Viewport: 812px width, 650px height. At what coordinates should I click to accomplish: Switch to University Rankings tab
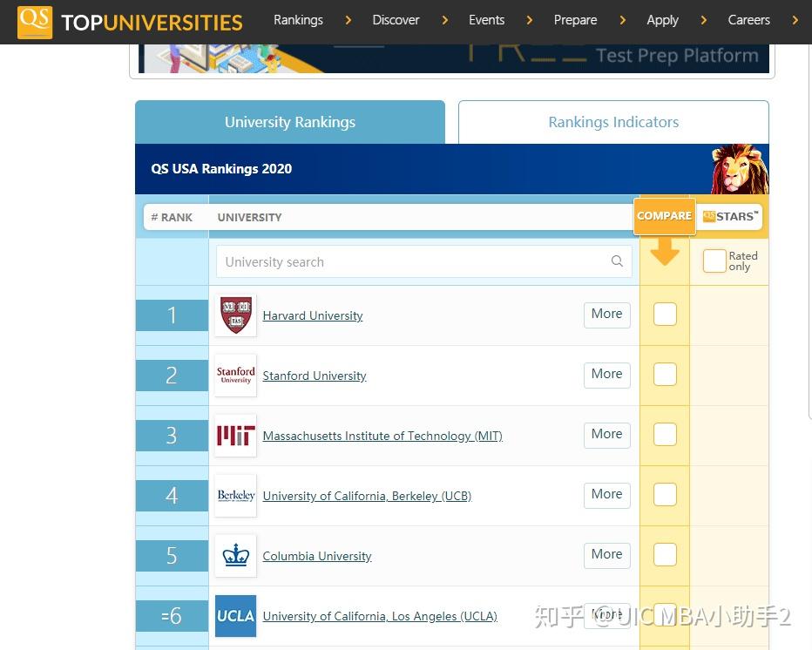point(290,122)
